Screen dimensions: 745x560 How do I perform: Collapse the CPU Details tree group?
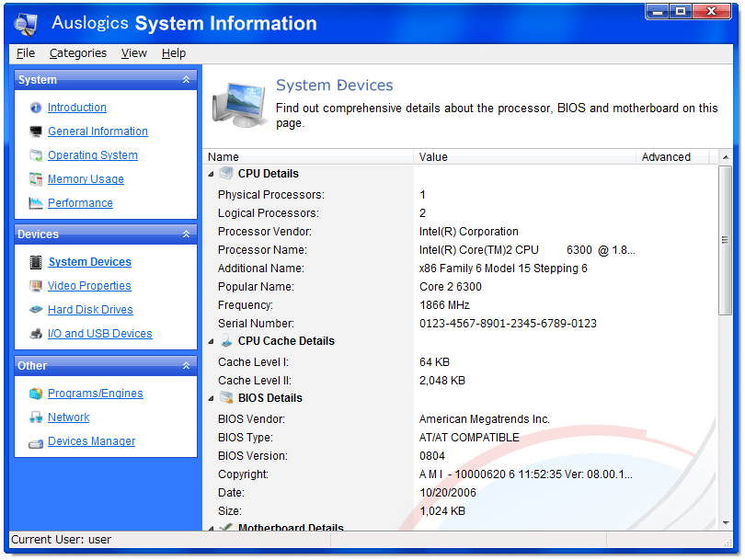(211, 175)
